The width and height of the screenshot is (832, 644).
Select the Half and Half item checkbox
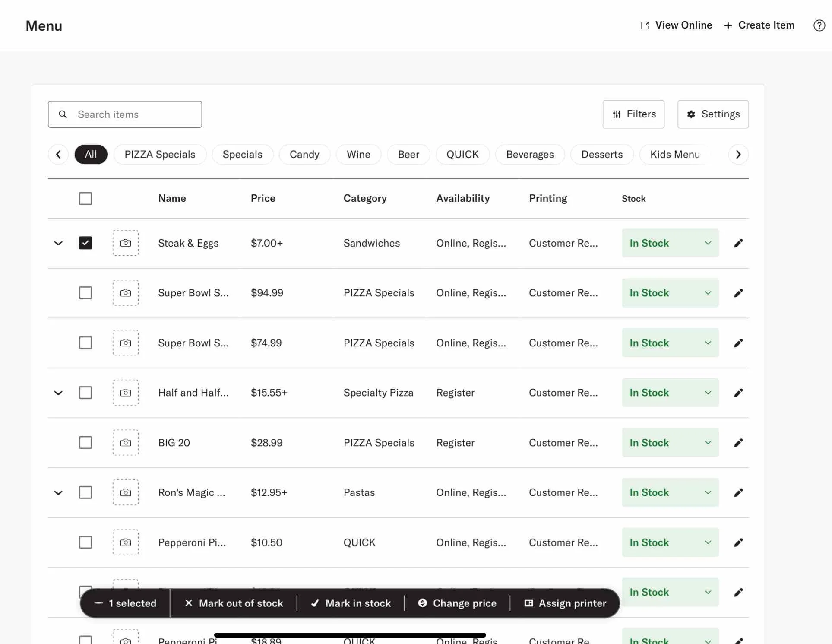coord(85,393)
